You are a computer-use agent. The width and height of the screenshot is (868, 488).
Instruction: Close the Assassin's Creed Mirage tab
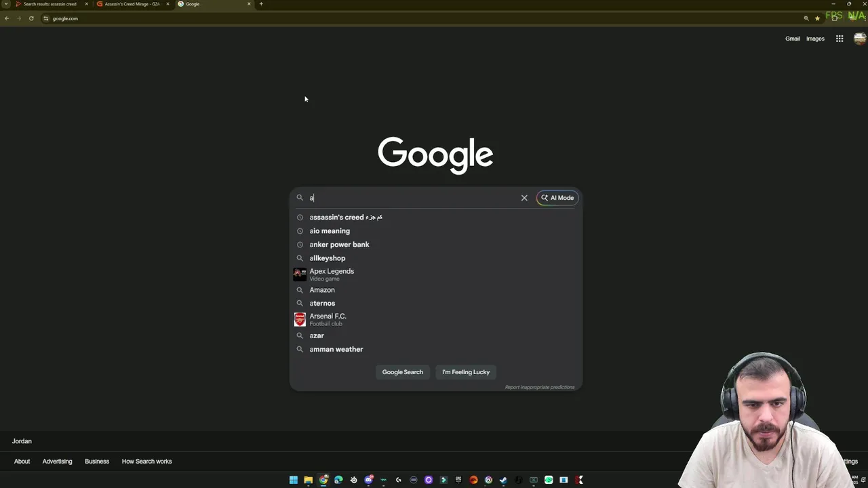[x=167, y=4]
